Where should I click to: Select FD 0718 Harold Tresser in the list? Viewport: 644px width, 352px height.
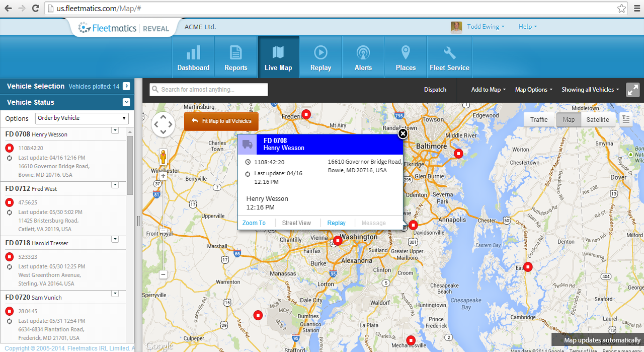click(37, 243)
